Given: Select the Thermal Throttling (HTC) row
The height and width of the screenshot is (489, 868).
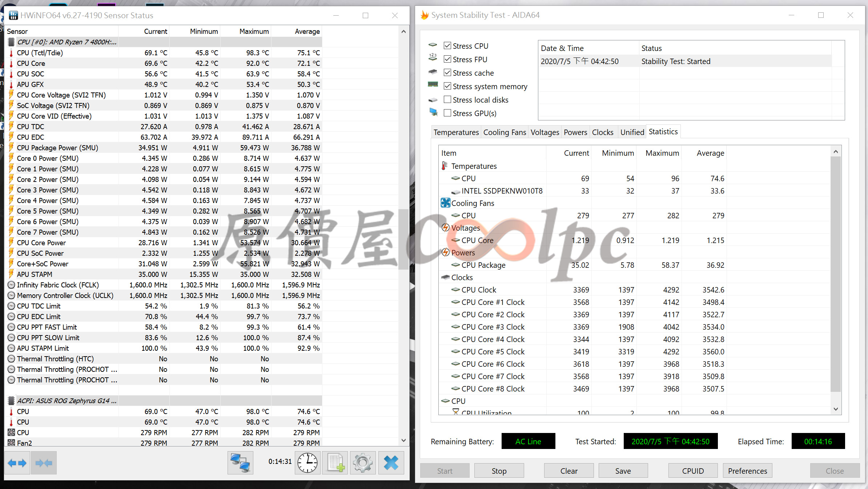Looking at the screenshot, I should click(x=164, y=359).
